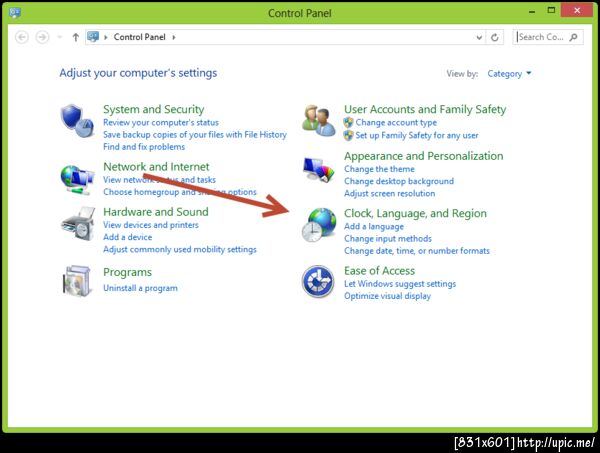Click Change account type link
600x453 pixels.
pos(396,122)
